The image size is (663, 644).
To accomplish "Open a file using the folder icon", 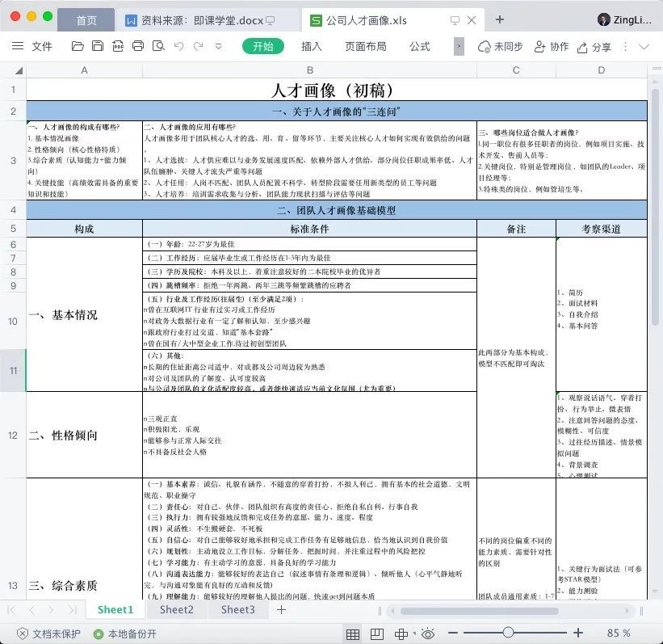I will click(x=78, y=47).
